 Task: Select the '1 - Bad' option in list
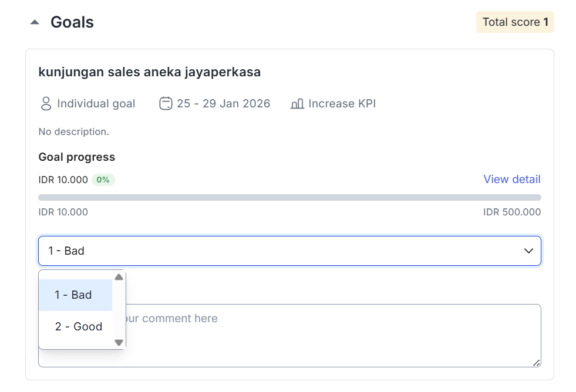click(x=74, y=295)
